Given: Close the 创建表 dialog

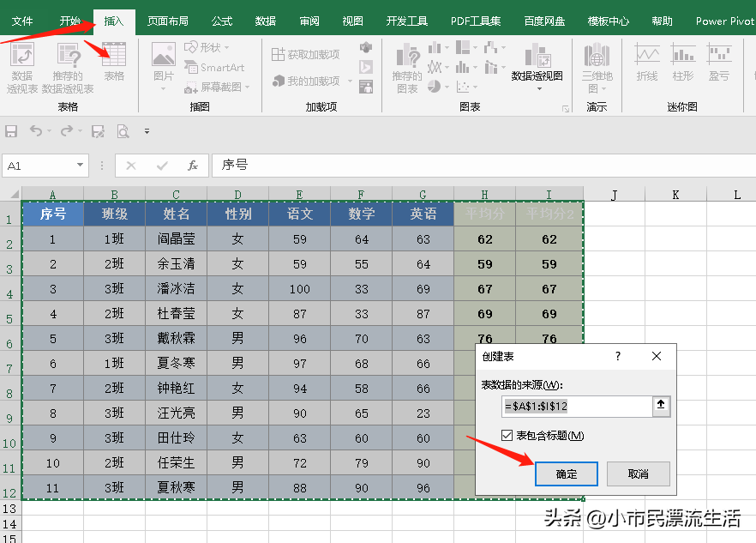Looking at the screenshot, I should (x=657, y=356).
